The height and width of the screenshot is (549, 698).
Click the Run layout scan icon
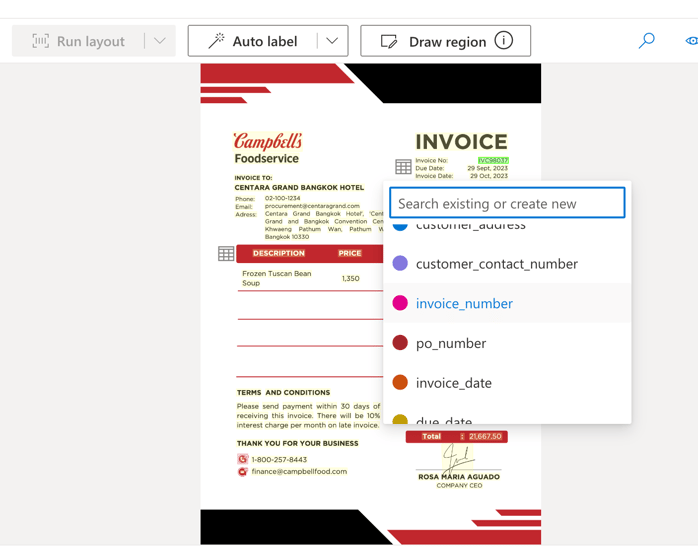click(x=41, y=41)
